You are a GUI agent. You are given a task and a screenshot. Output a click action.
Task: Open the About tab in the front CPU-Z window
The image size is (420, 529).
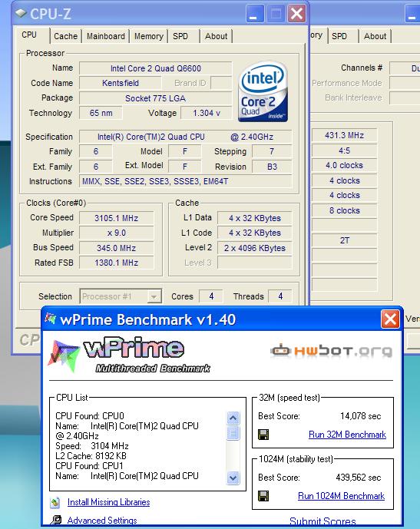[217, 36]
